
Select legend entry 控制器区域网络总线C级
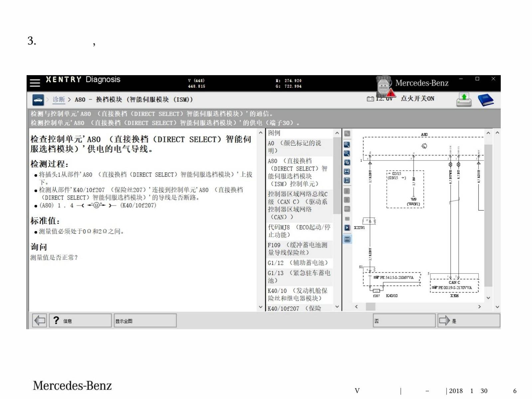(300, 205)
